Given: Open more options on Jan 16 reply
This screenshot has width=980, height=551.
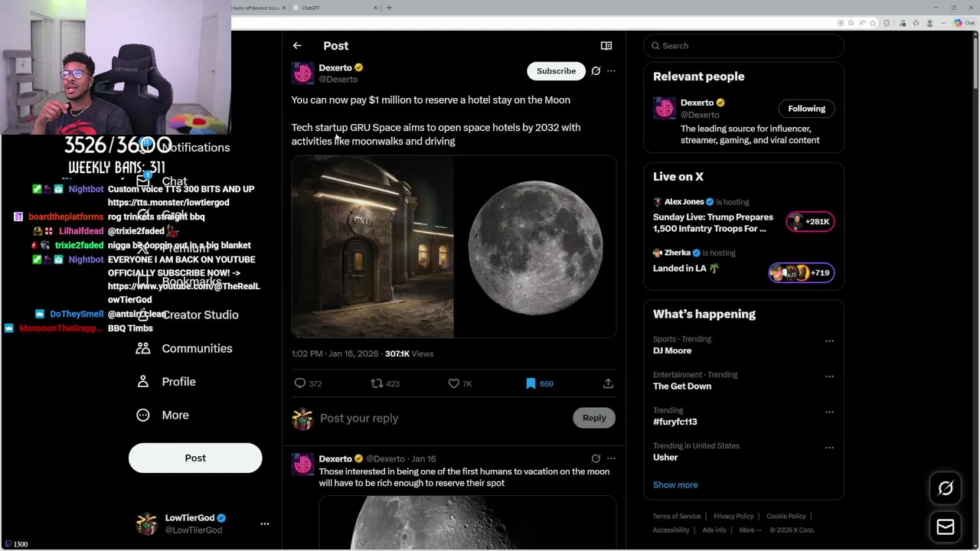Looking at the screenshot, I should 611,458.
